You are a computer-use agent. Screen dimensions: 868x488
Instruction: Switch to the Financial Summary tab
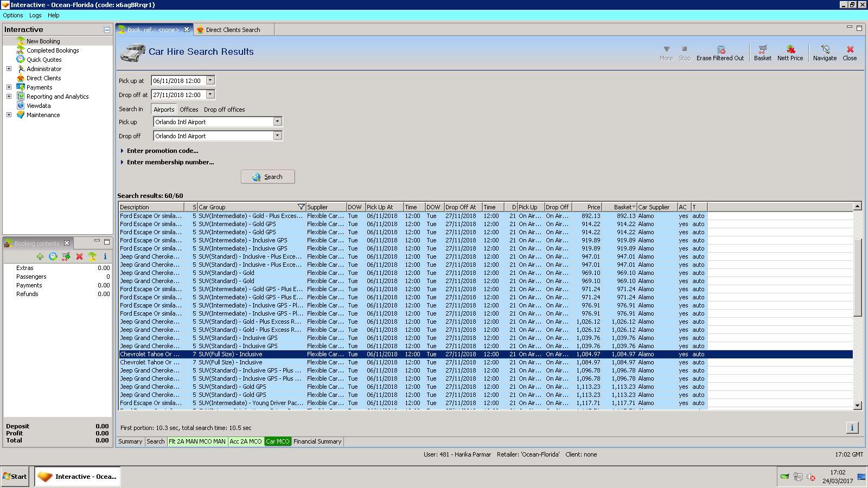(x=317, y=441)
